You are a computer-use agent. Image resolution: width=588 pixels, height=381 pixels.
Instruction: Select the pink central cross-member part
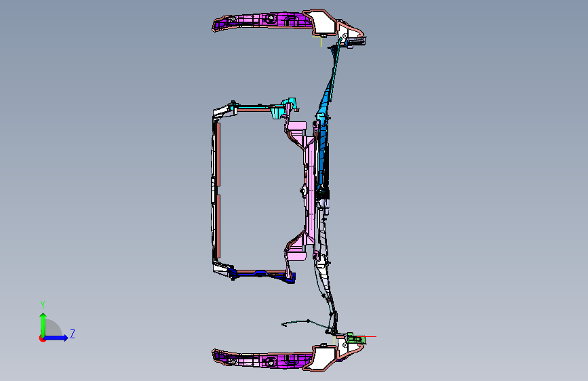310,189
